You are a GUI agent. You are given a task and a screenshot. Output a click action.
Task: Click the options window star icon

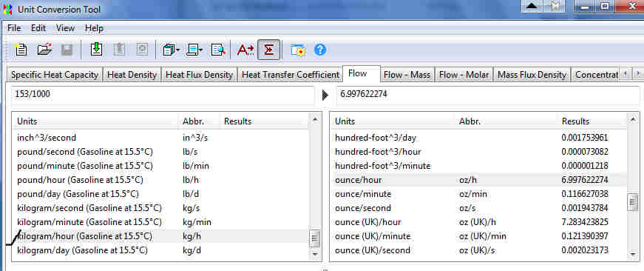pyautogui.click(x=297, y=50)
